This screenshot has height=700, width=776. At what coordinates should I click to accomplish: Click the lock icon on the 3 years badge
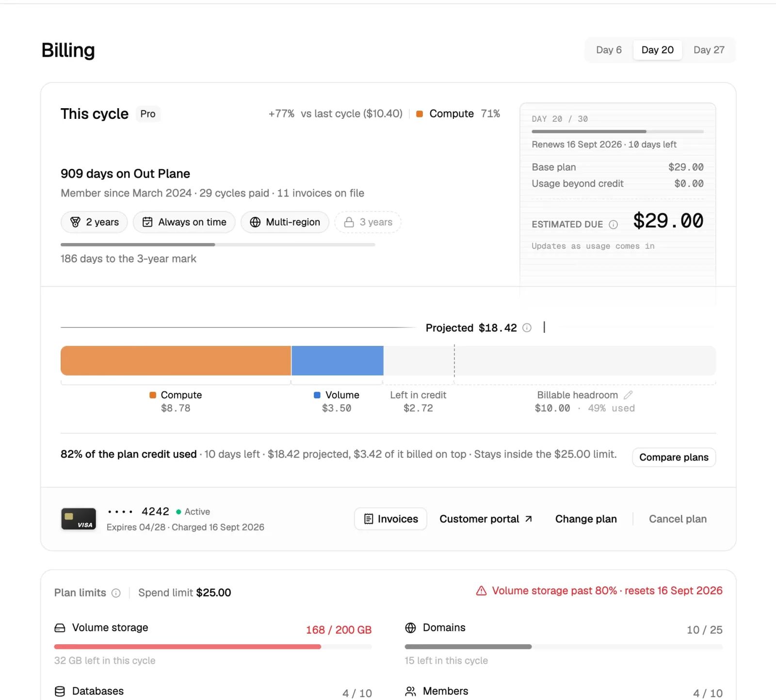point(349,222)
